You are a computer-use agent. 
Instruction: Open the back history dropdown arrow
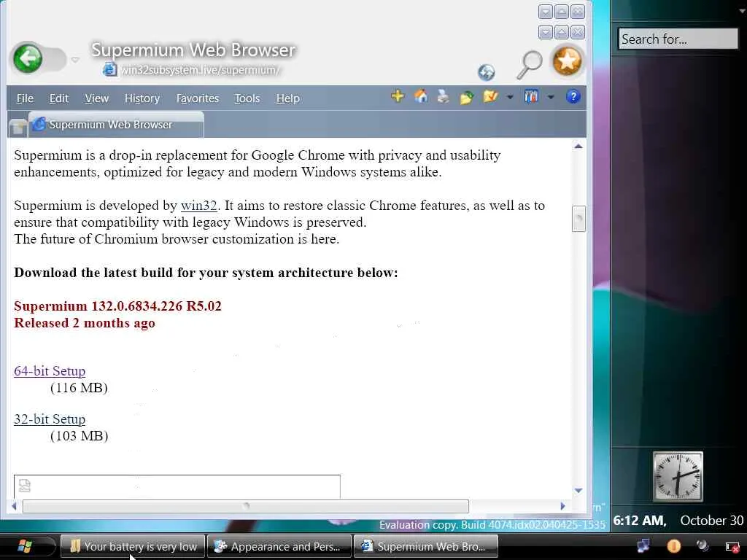click(75, 60)
